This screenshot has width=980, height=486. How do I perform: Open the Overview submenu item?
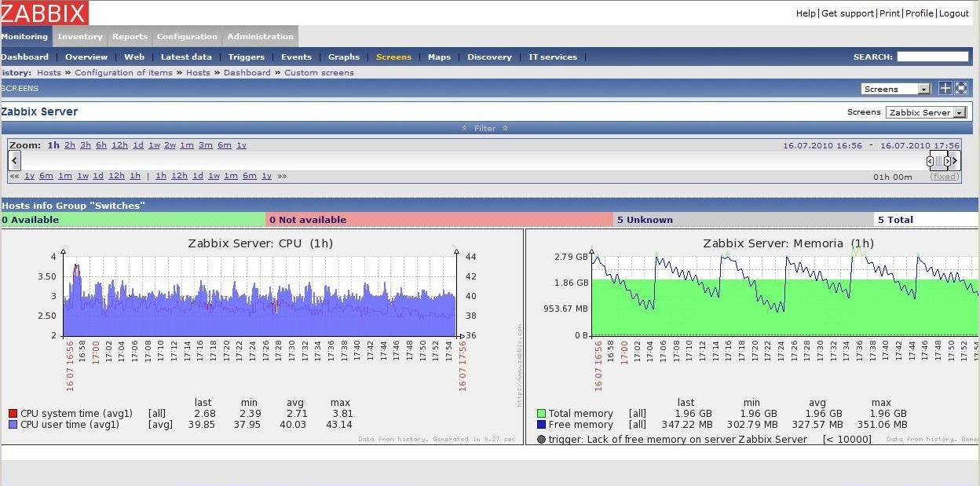[x=86, y=57]
